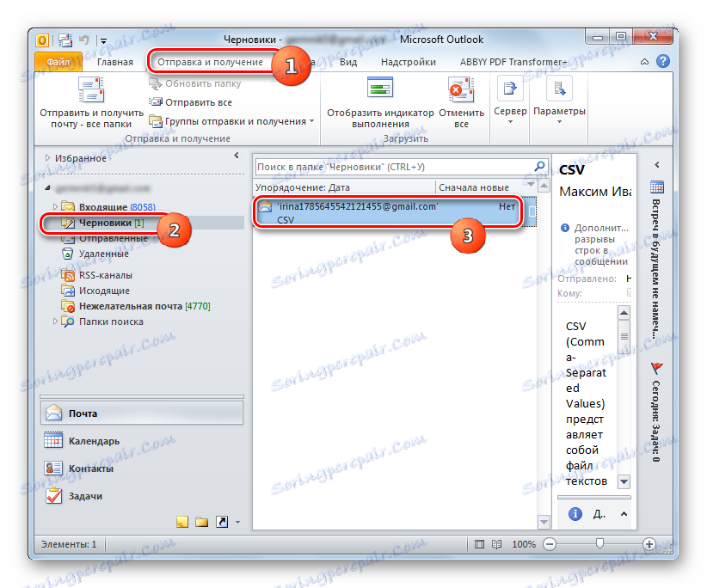The height and width of the screenshot is (588, 707).
Task: Collapse the Gmail account folder tree
Action: [x=48, y=188]
